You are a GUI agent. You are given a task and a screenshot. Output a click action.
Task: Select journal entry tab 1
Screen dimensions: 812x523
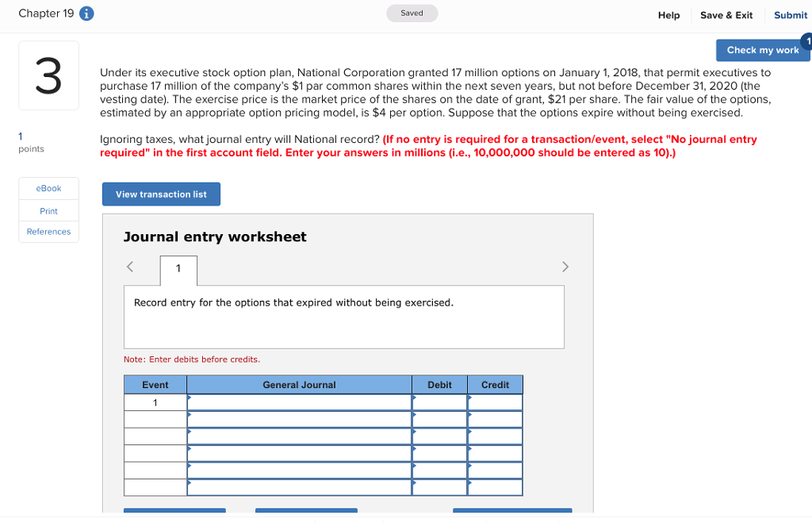pos(178,268)
